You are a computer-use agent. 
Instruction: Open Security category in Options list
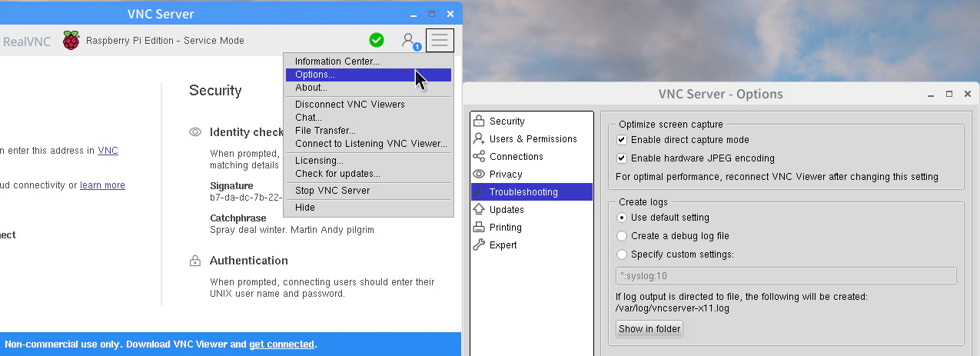pos(532,121)
